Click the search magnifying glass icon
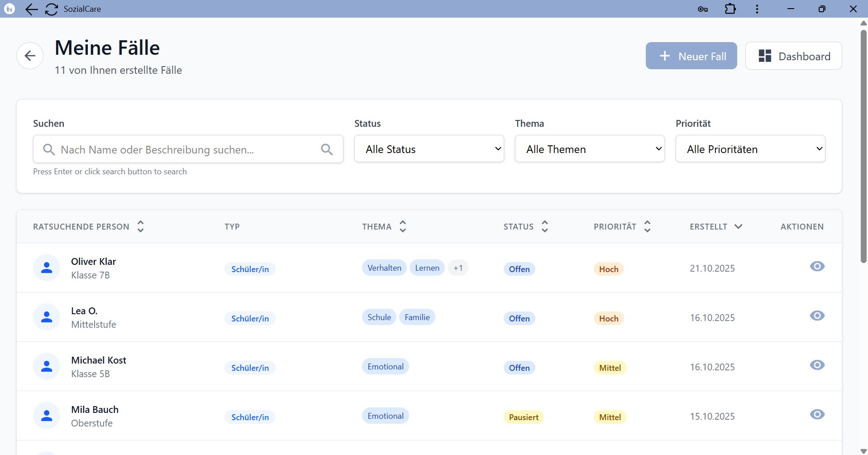Screen dimensions: 868x455 pyautogui.click(x=327, y=149)
